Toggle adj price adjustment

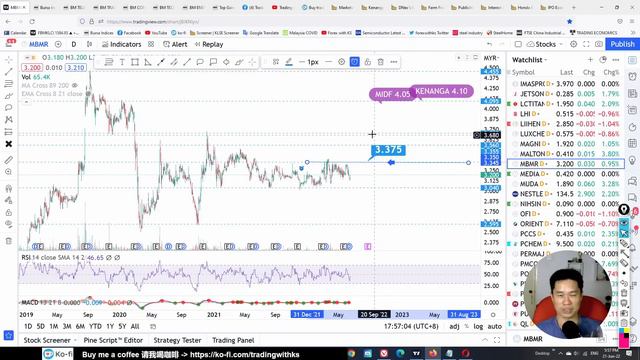(x=454, y=327)
